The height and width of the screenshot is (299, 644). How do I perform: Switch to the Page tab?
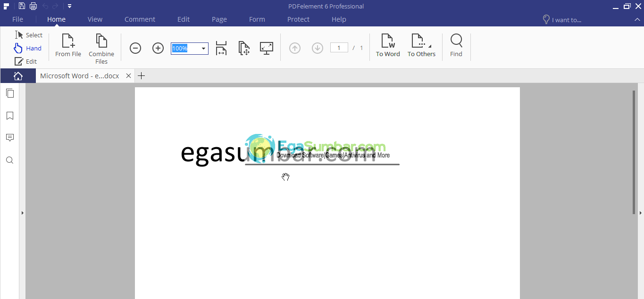(x=219, y=19)
